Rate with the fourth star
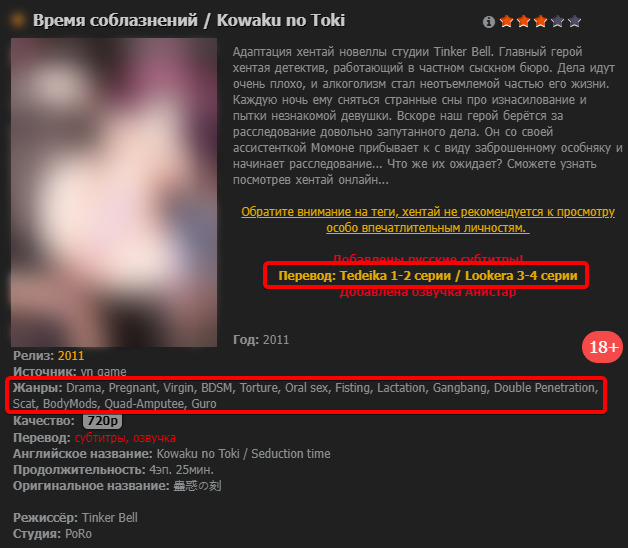The image size is (628, 548). [x=558, y=21]
